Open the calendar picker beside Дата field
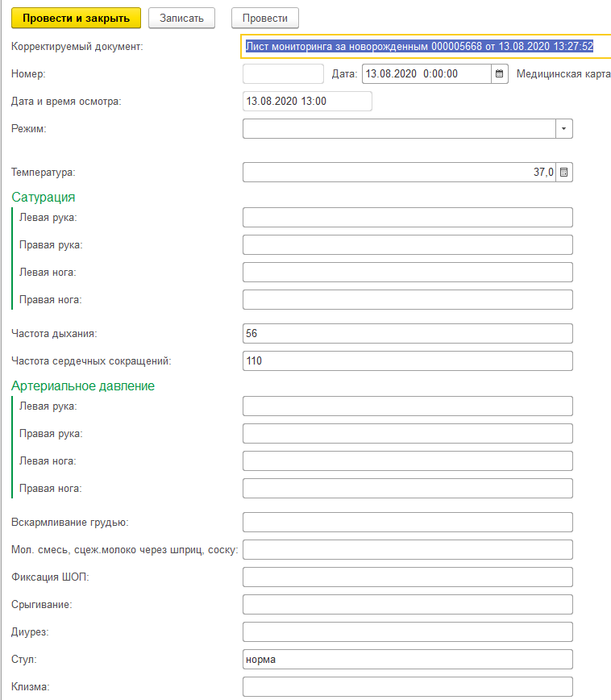This screenshot has width=611, height=700. pos(500,74)
